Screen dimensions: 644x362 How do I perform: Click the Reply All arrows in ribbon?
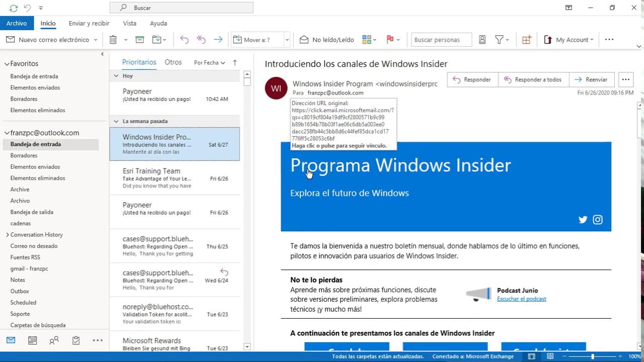point(201,40)
